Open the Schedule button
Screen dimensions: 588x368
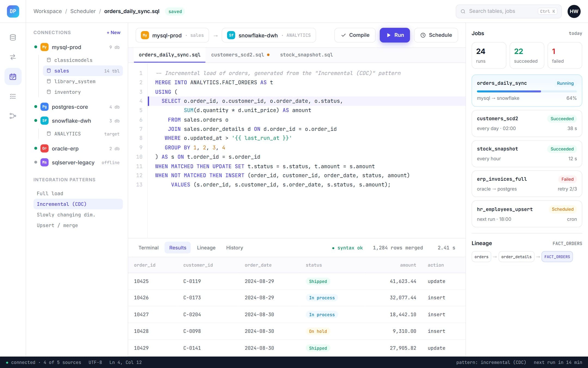(x=436, y=35)
